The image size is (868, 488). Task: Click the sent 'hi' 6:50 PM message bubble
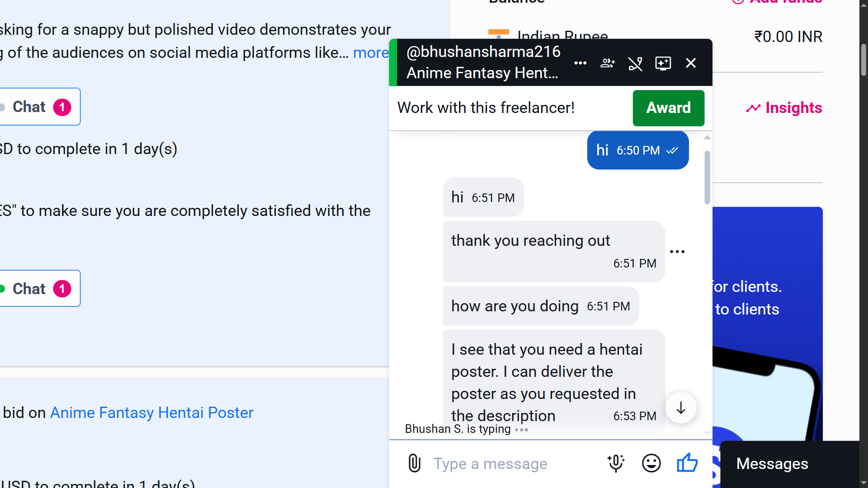[638, 150]
